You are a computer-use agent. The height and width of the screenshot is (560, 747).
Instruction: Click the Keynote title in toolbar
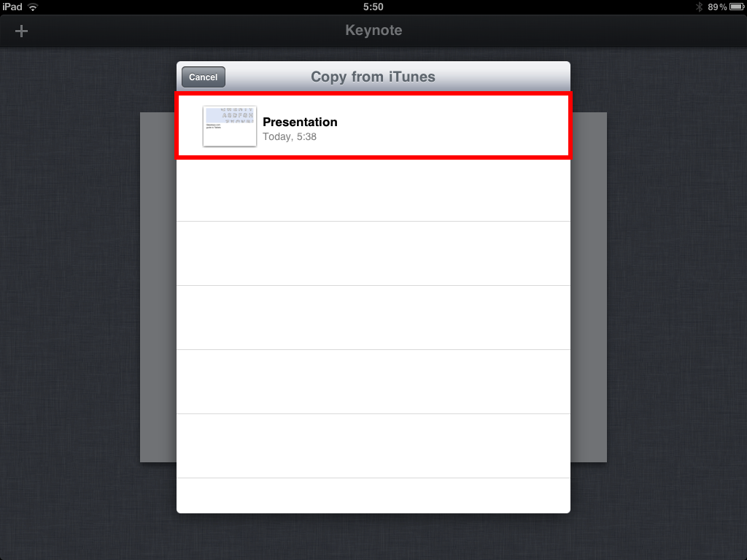(373, 30)
